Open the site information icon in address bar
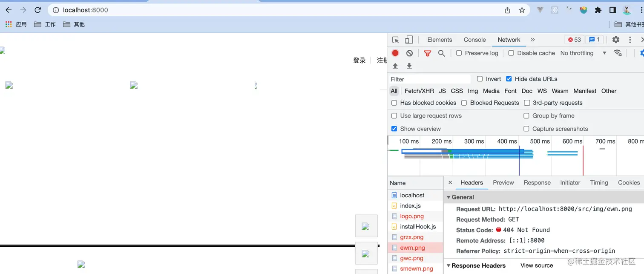 (x=56, y=10)
